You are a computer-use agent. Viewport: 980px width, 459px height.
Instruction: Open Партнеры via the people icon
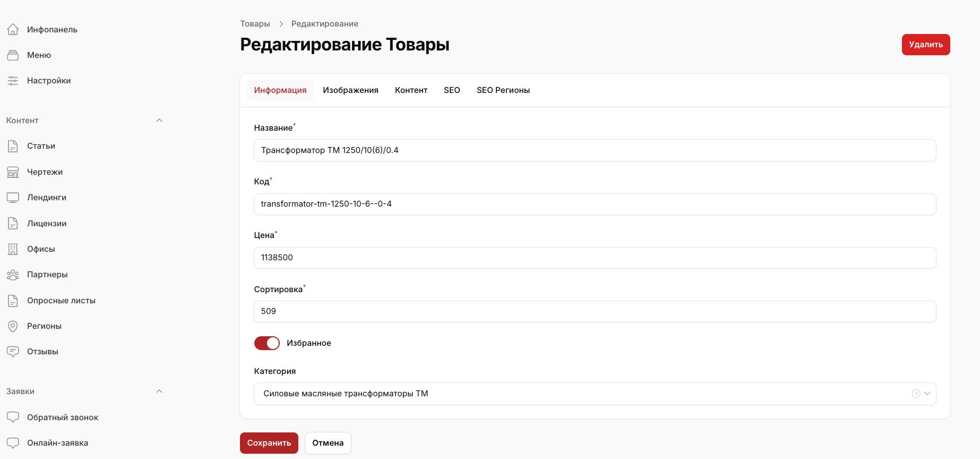coord(13,275)
